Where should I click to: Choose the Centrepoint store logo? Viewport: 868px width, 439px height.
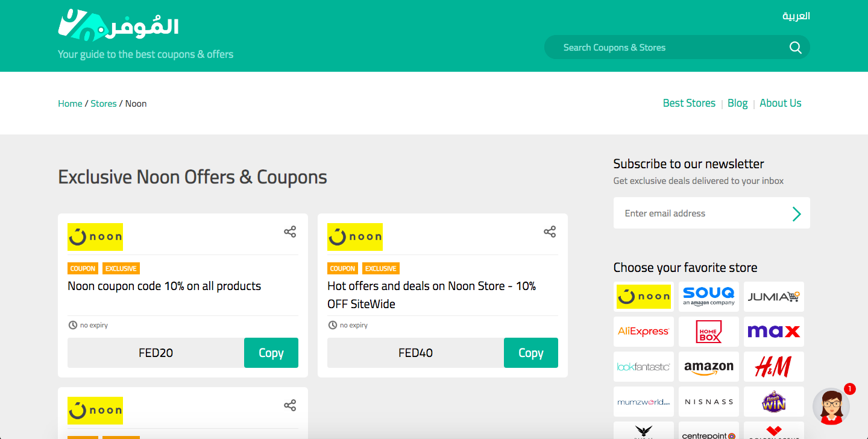[709, 431]
